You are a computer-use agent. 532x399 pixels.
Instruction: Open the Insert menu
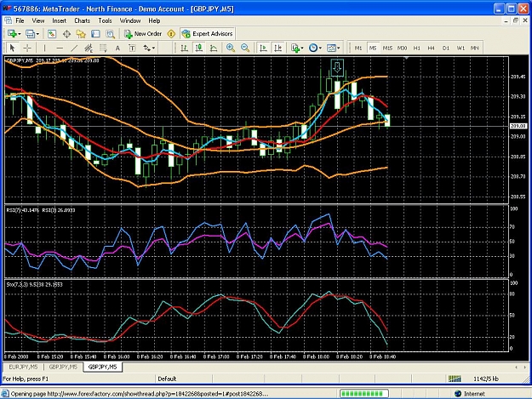pos(60,20)
